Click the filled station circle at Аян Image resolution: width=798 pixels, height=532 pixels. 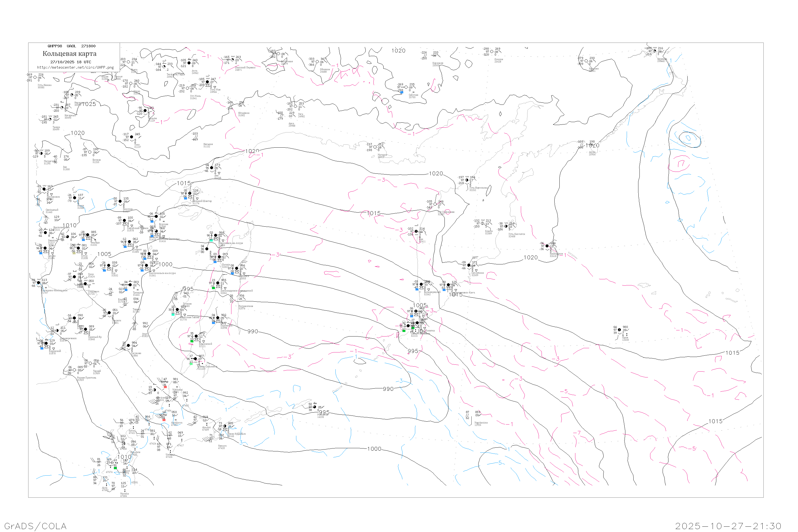[212, 168]
